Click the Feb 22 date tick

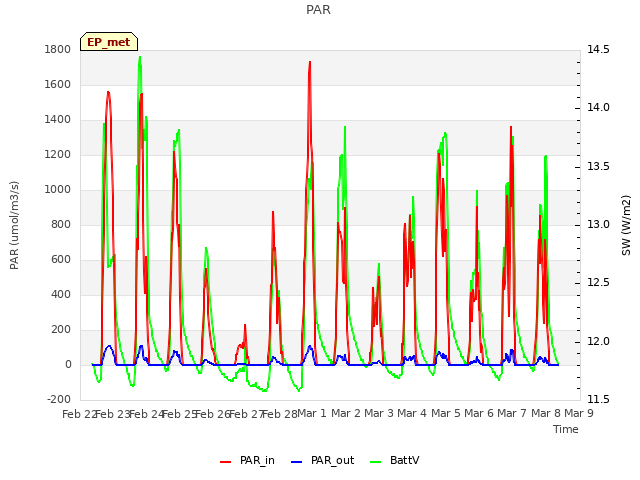click(79, 414)
